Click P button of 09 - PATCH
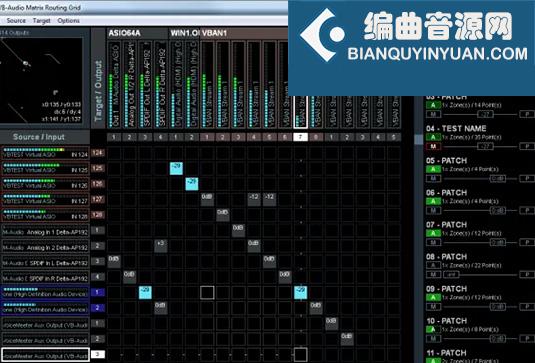 [527, 307]
